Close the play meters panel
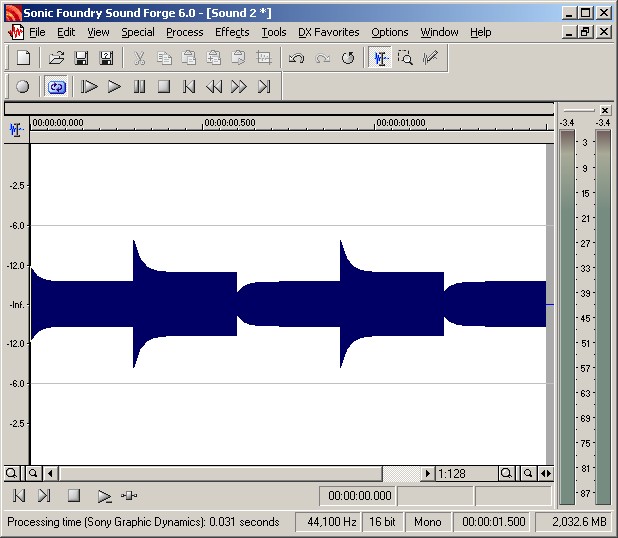This screenshot has width=618, height=538. coord(605,110)
